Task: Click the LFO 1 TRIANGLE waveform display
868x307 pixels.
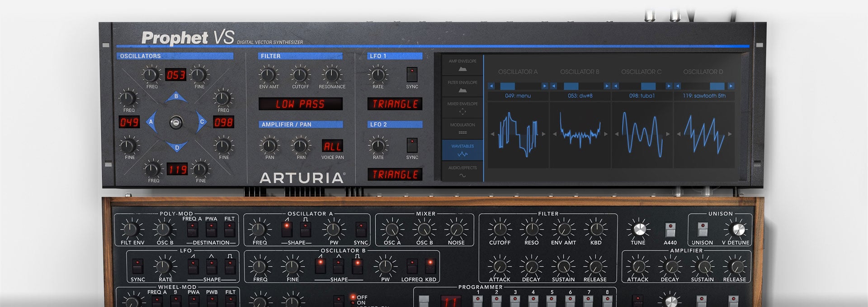Action: (x=395, y=104)
